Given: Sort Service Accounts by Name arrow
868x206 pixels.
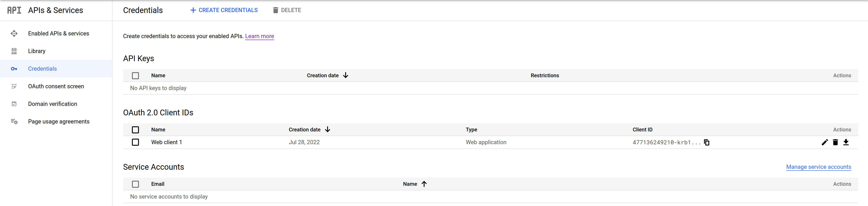Looking at the screenshot, I should [424, 184].
